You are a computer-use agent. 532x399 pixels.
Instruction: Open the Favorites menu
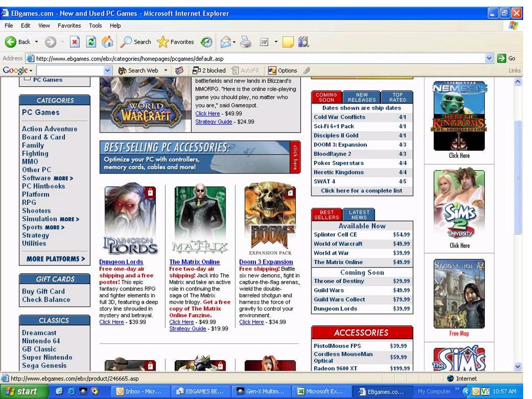click(x=69, y=25)
